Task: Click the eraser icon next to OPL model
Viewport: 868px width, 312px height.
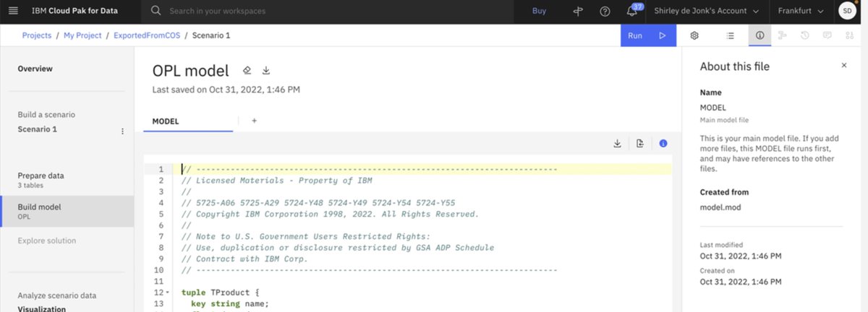Action: 247,70
